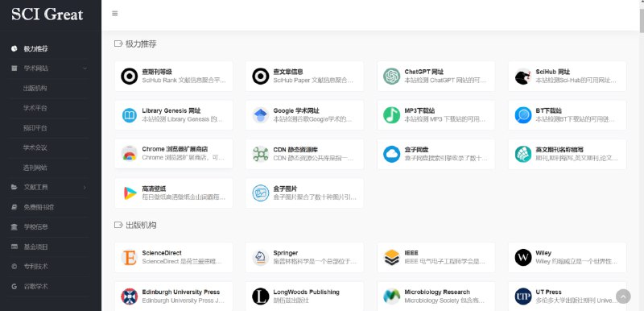Click the IEEE stacked layers icon

coord(392,258)
